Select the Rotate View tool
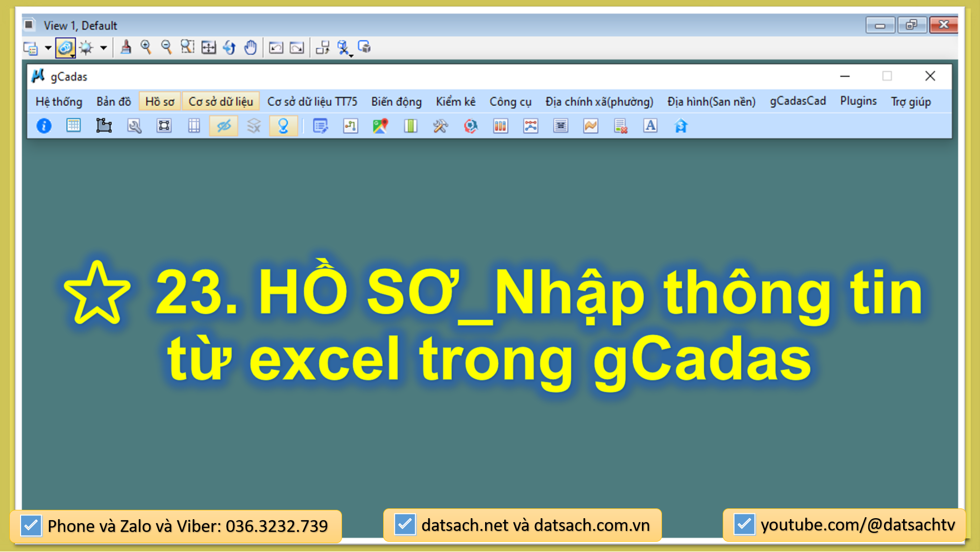The height and width of the screenshot is (552, 980). [230, 48]
